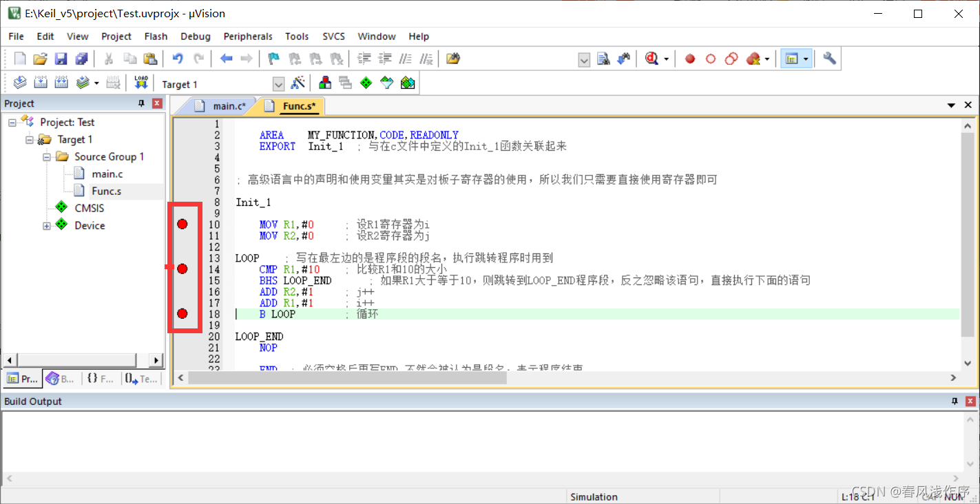Download code to flash with LOAD icon
Screen dimensions: 980x504
point(141,83)
